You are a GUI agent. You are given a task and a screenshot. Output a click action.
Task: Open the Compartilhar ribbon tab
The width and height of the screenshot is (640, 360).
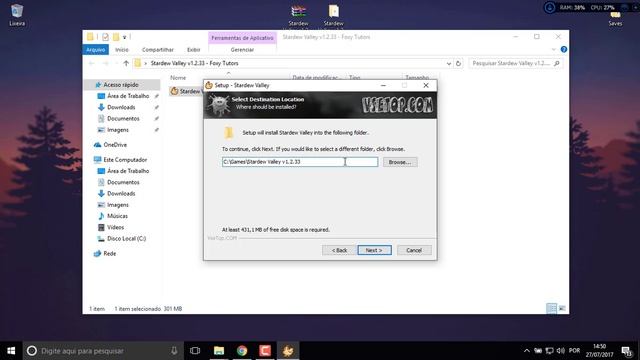158,50
